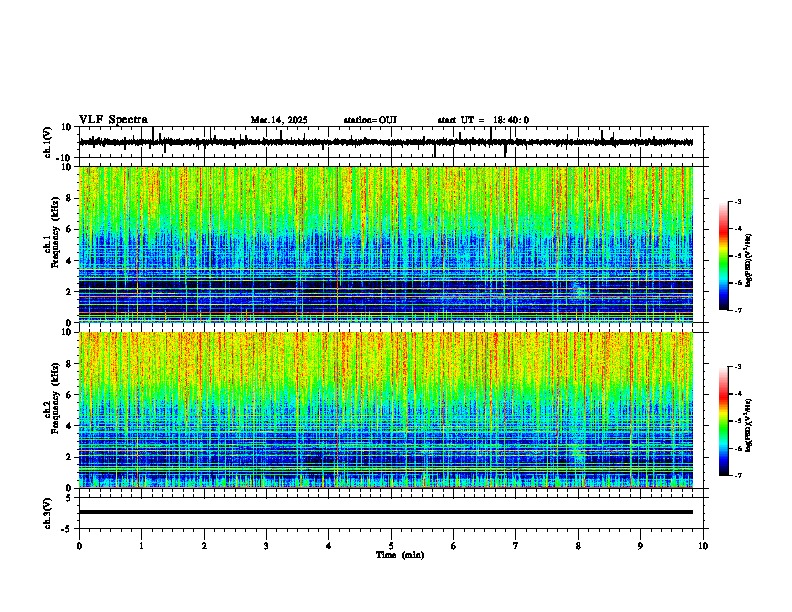The width and height of the screenshot is (792, 612).
Task: Click time axis tick label "9"
Action: coord(640,546)
